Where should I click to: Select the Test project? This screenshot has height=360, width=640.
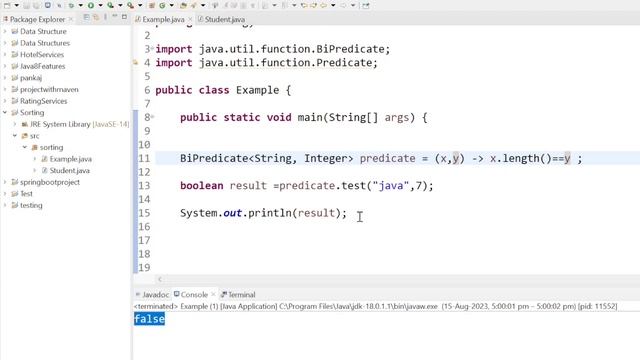pyautogui.click(x=26, y=193)
